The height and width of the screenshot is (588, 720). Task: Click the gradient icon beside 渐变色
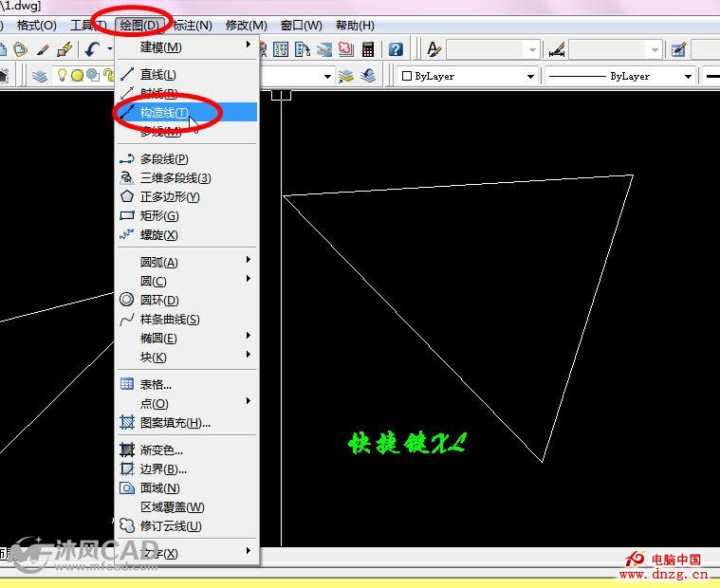(x=127, y=450)
